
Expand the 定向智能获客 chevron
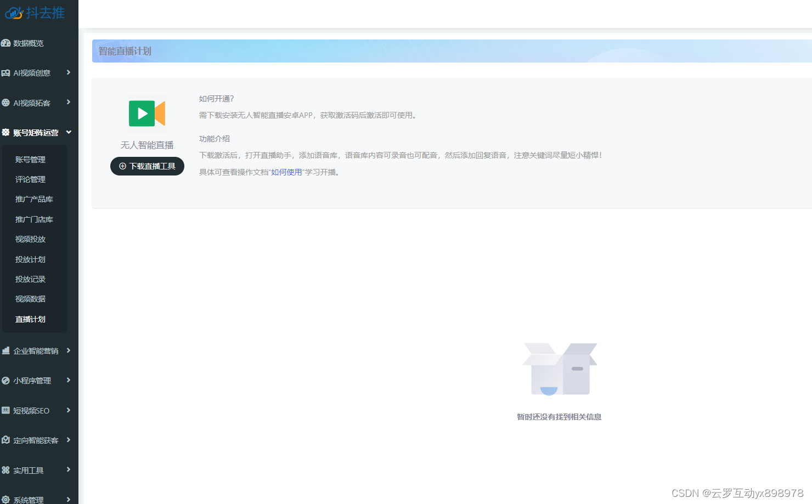pyautogui.click(x=69, y=440)
